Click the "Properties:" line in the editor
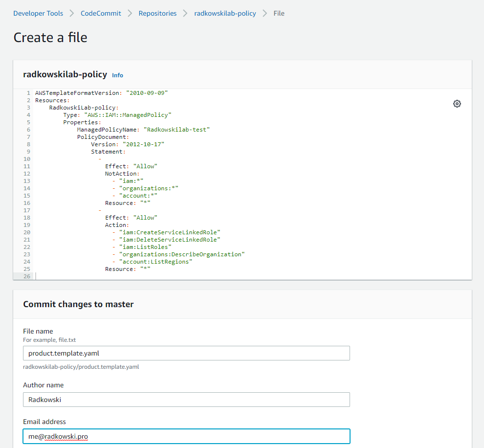Screen dimensions: 484x448 [x=82, y=122]
